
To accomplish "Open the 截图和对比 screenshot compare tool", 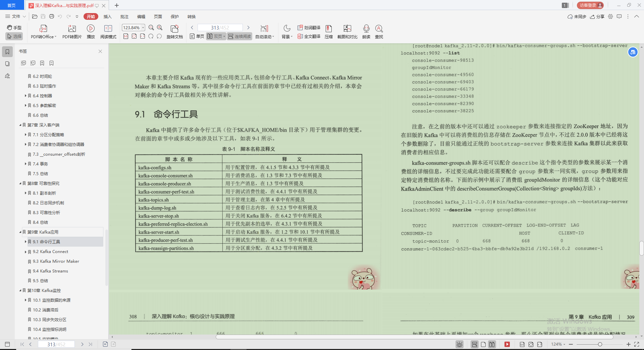I will (x=347, y=31).
